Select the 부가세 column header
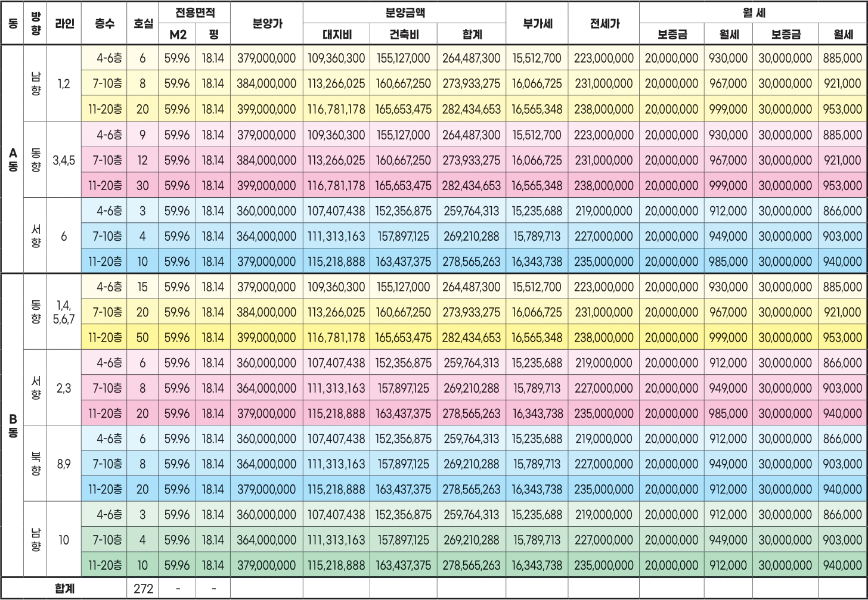 tap(537, 23)
